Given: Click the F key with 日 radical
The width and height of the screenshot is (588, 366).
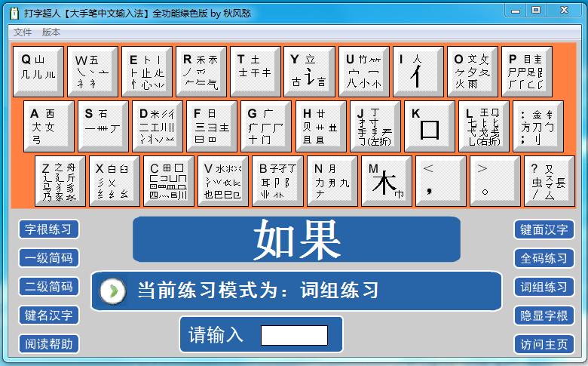Looking at the screenshot, I should [x=212, y=126].
